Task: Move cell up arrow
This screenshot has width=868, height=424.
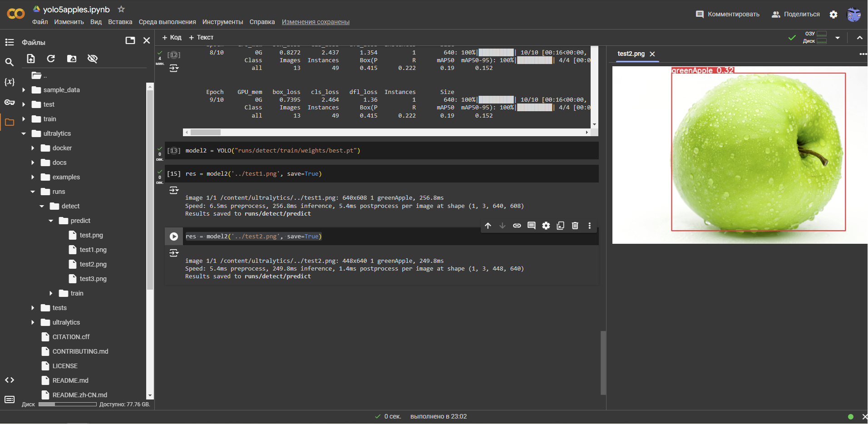Action: click(488, 226)
